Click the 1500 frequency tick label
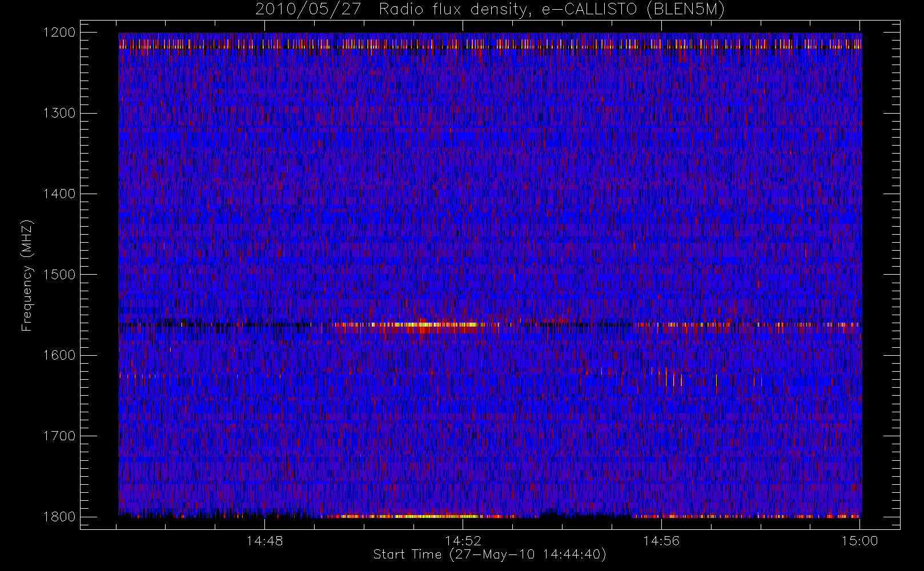The image size is (924, 571). (x=59, y=275)
